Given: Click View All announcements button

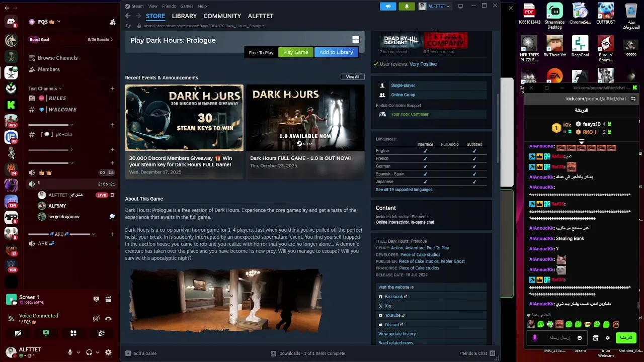Looking at the screenshot, I should pyautogui.click(x=353, y=77).
